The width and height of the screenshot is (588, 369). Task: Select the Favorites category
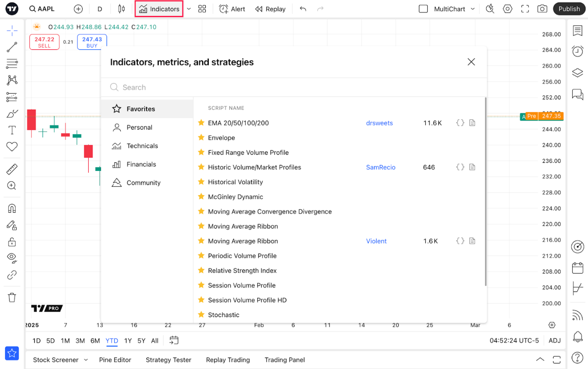[x=147, y=109]
